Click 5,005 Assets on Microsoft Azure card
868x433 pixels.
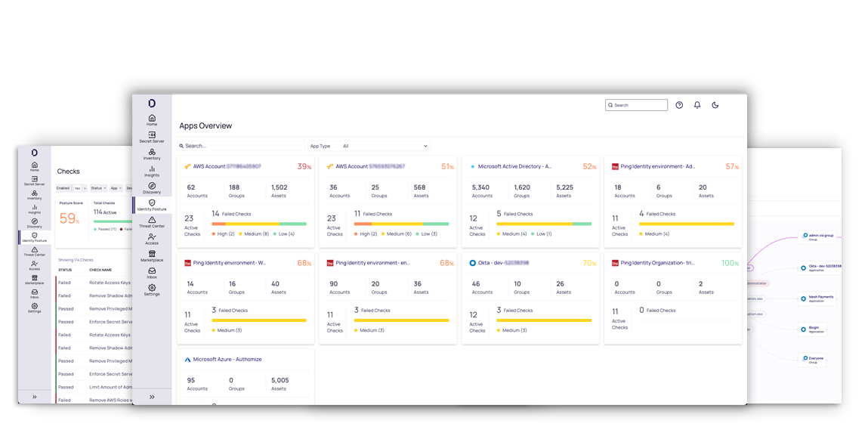click(x=280, y=384)
